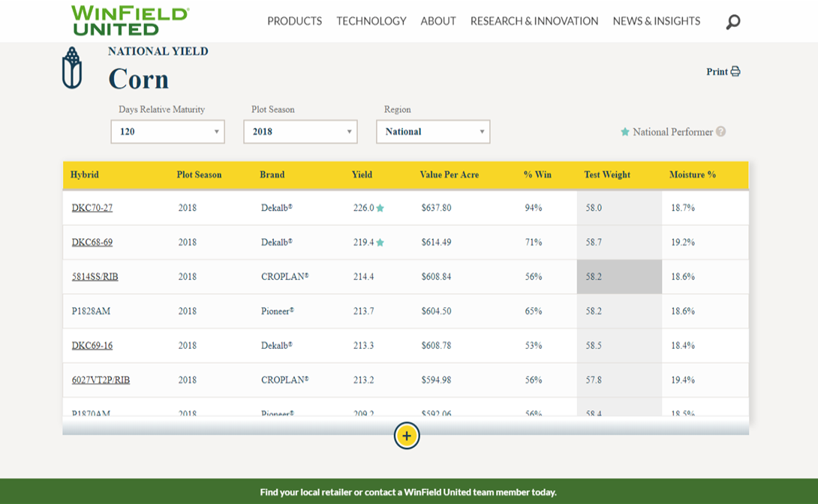Open the search magnifier icon

[733, 22]
